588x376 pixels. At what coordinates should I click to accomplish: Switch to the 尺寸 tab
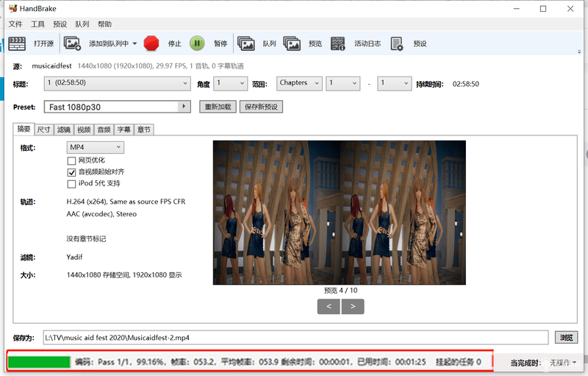point(44,130)
